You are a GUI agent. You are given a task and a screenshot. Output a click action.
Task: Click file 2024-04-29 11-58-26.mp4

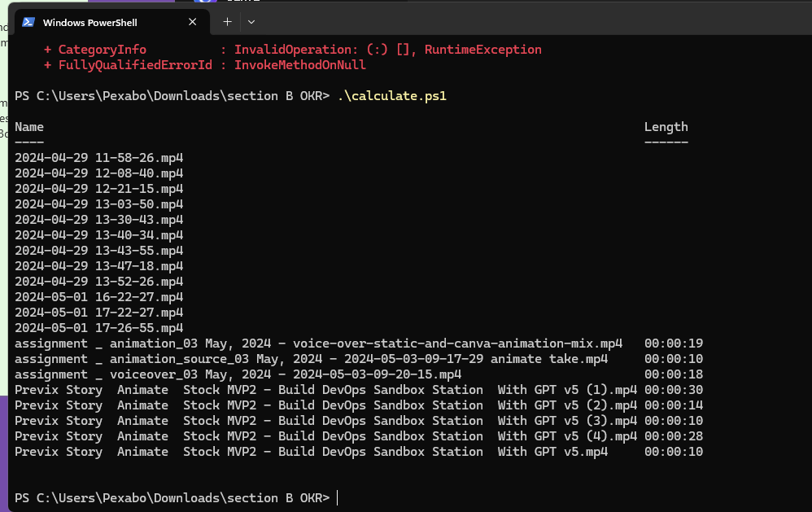(x=99, y=158)
